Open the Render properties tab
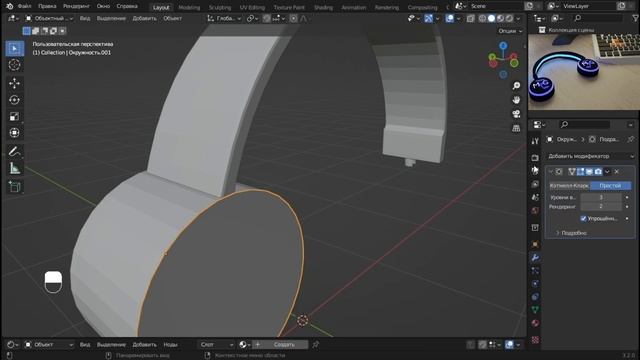Viewport: 640px width, 360px height. [x=535, y=158]
